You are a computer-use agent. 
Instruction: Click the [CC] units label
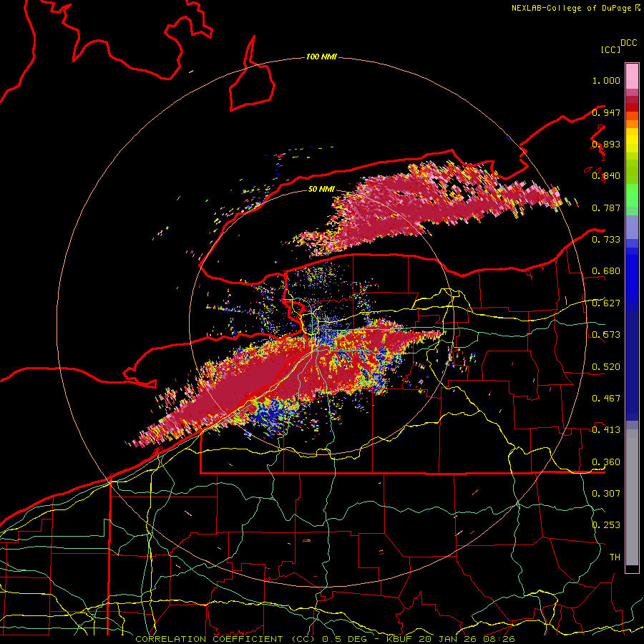coord(610,49)
